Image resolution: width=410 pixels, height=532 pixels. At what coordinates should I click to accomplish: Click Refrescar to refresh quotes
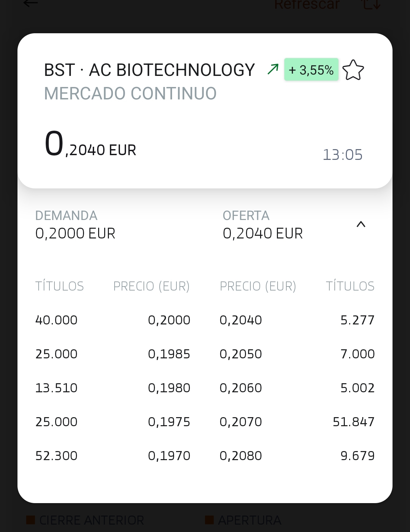pyautogui.click(x=307, y=4)
